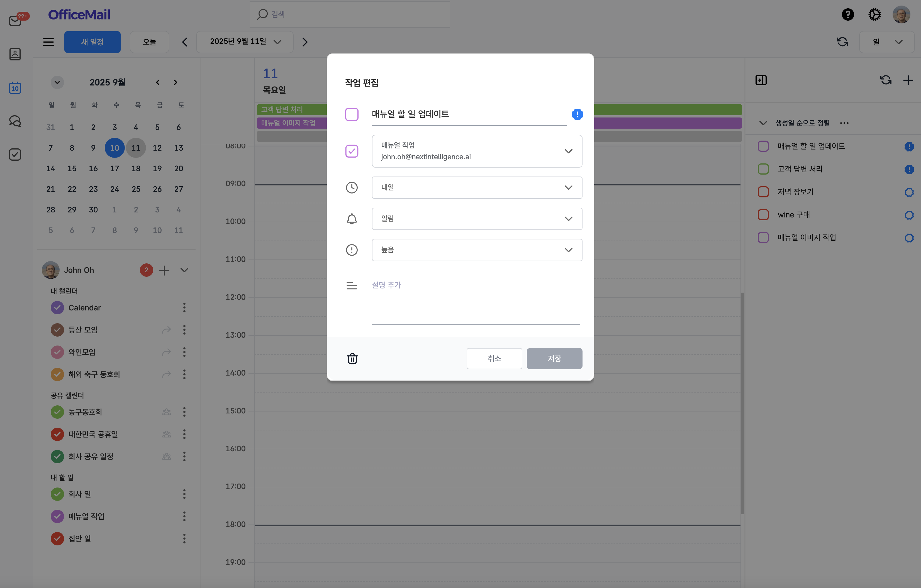Screen dimensions: 921x588
Task: Click the trash delete icon in dialog
Action: pos(352,359)
